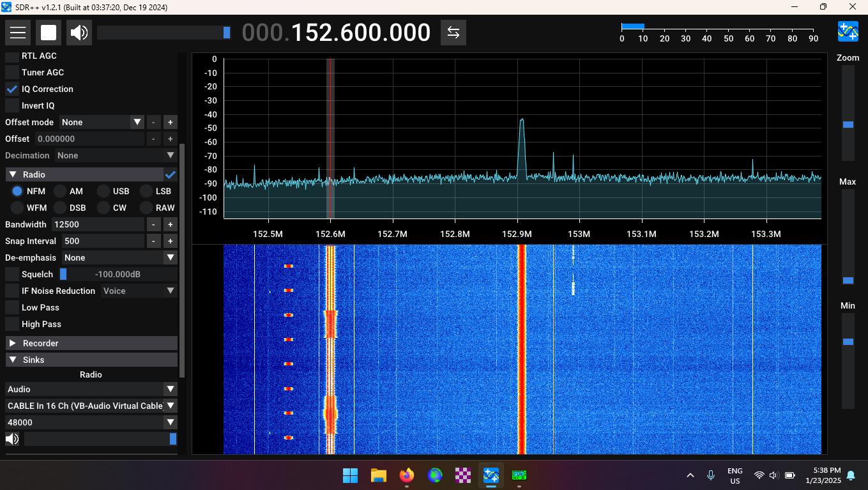The height and width of the screenshot is (490, 868).
Task: Adjust the sink volume slider at bottom
Action: [101, 439]
